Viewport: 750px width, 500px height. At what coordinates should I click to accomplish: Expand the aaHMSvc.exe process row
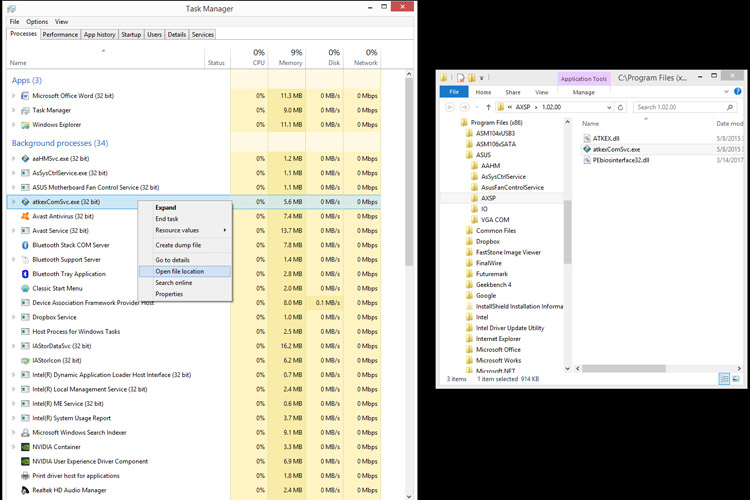13,158
